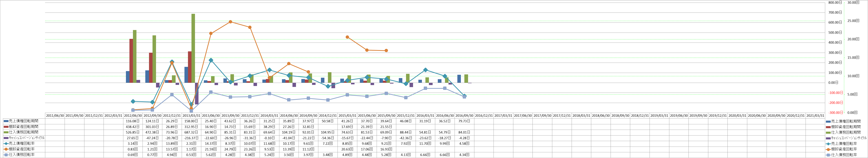
Task: Select the 2018/12/31 date column header
Action: point(640,116)
